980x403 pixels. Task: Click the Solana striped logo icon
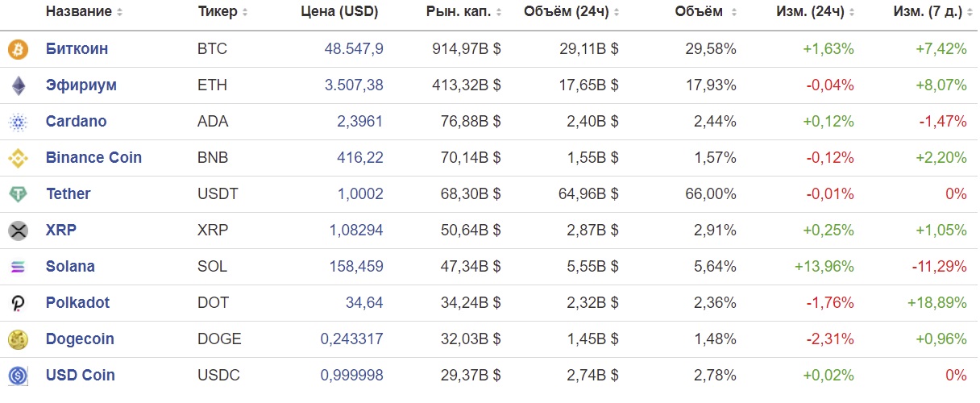18,267
